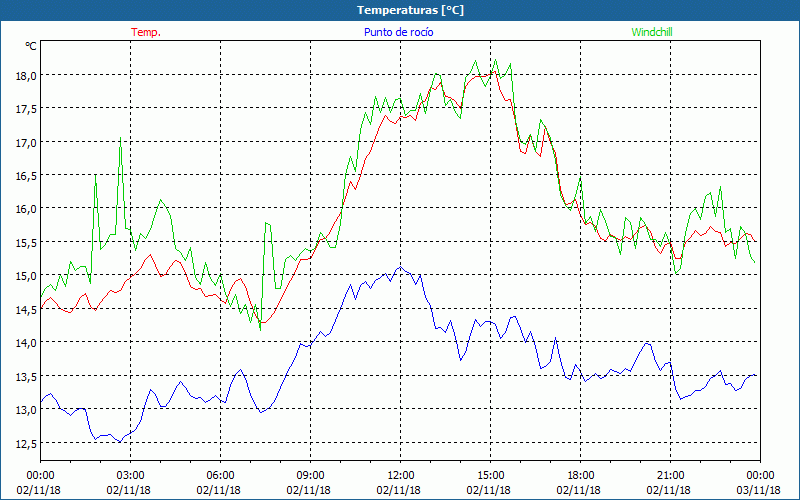
Task: Click the 06:00 time axis label
Action: (220, 476)
